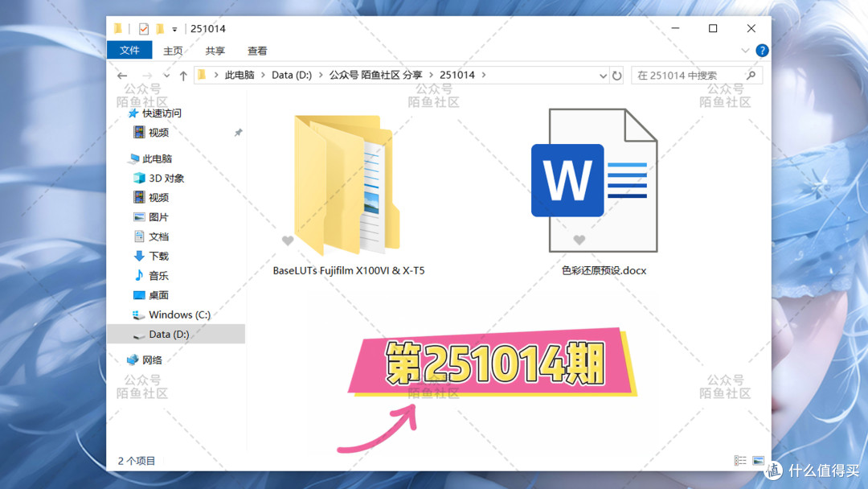Switch to details view icon
The image size is (868, 489).
tap(740, 460)
